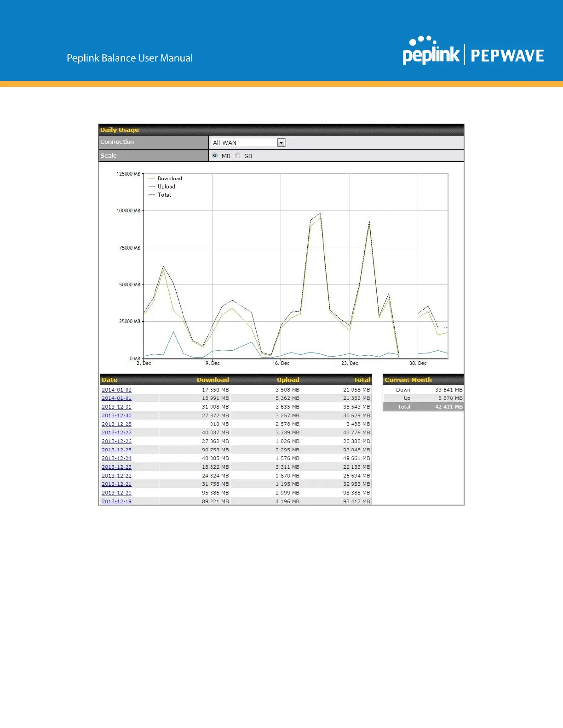Open the 2013-12-19 date link

116,501
